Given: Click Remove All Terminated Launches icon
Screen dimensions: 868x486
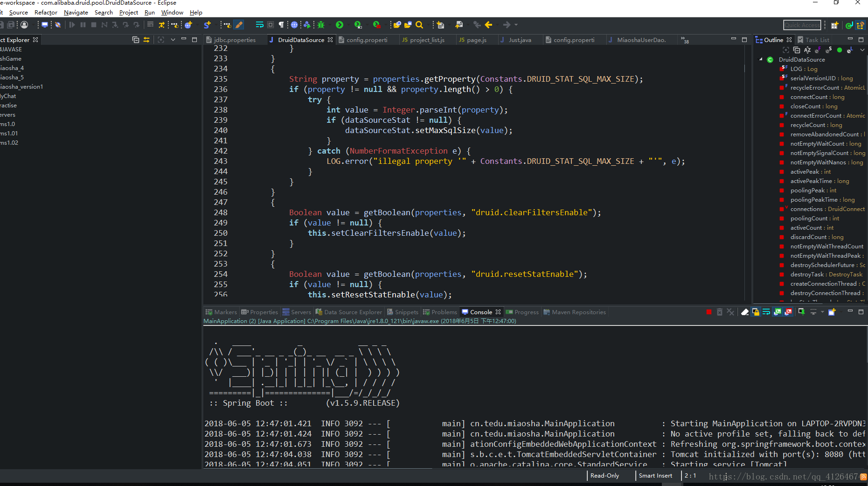Looking at the screenshot, I should pos(730,312).
